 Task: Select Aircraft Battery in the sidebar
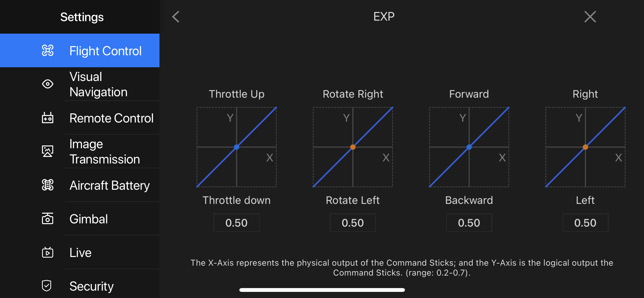tap(80, 185)
